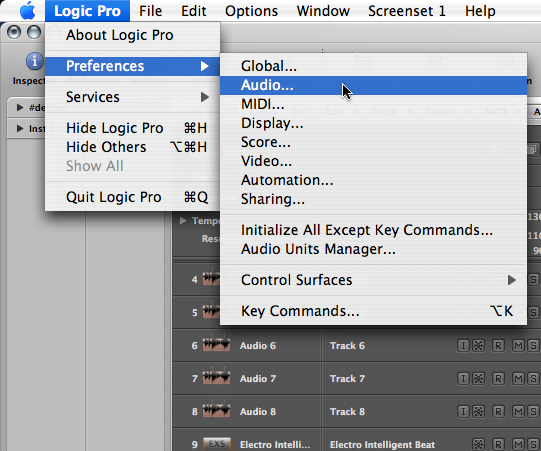Viewport: 541px width, 451px height.
Task: Highlight the Preferences menu item
Action: 132,66
